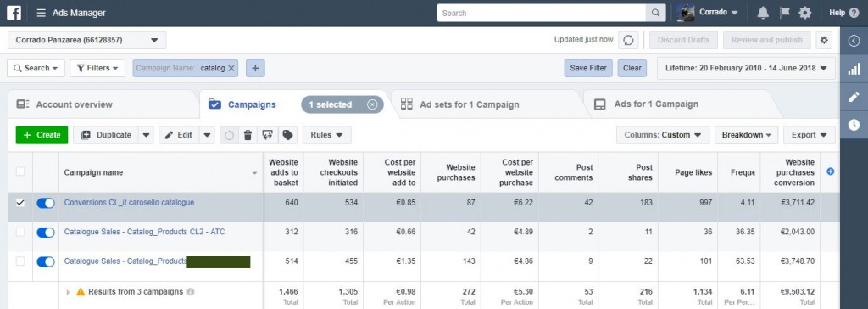868x309 pixels.
Task: Click the info icon after Results from 3 campaigns
Action: [x=191, y=291]
